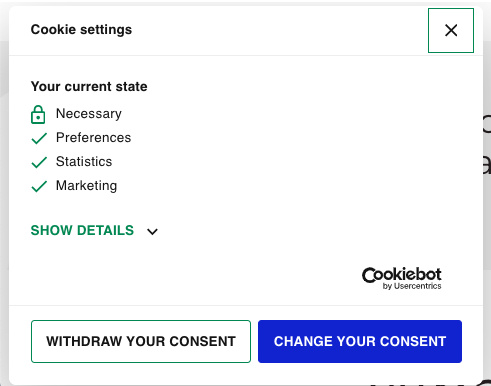Select the Necessary category label
The image size is (491, 386).
pos(89,114)
